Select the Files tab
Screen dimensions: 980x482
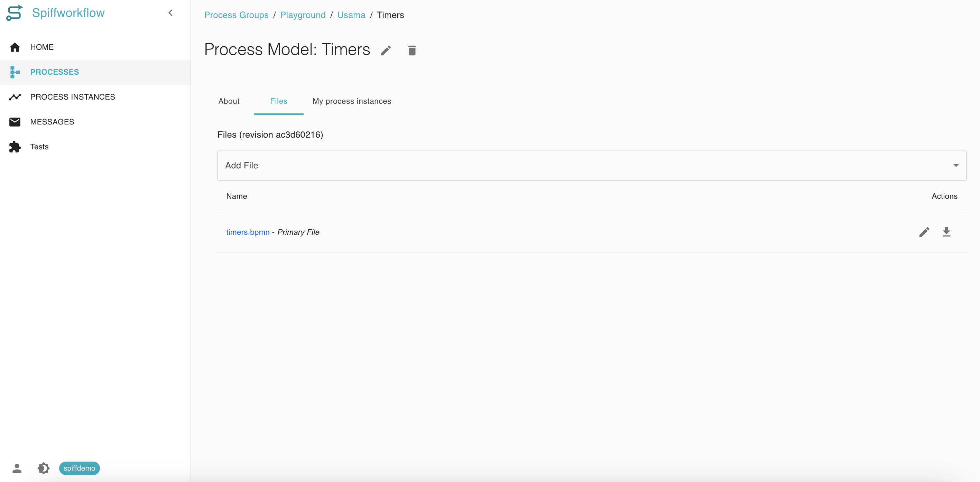(x=278, y=101)
